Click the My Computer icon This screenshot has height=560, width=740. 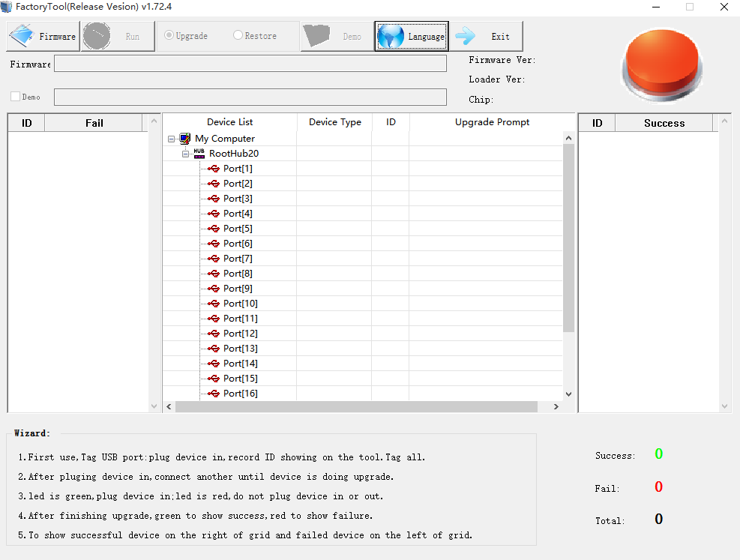[x=185, y=138]
